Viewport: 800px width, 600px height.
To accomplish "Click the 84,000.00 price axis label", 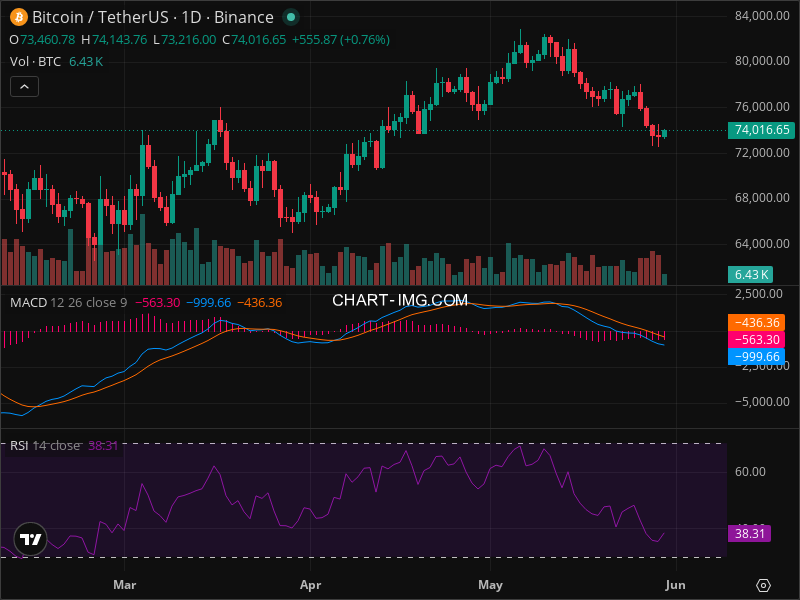I will point(762,16).
